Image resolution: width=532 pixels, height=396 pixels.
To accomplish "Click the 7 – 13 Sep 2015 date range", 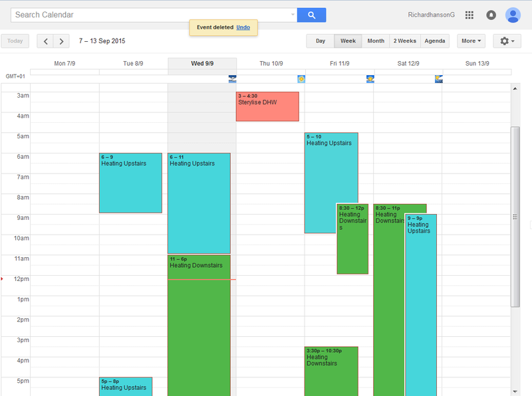I will 102,41.
